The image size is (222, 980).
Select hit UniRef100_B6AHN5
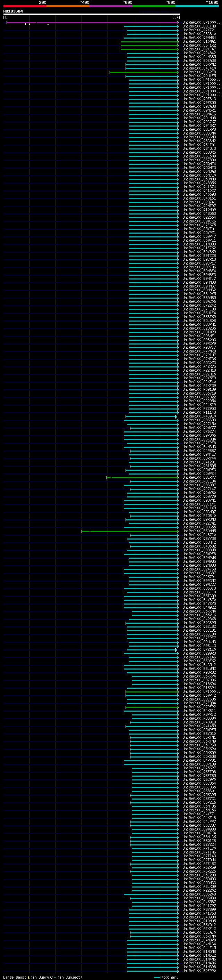pyautogui.click(x=199, y=531)
